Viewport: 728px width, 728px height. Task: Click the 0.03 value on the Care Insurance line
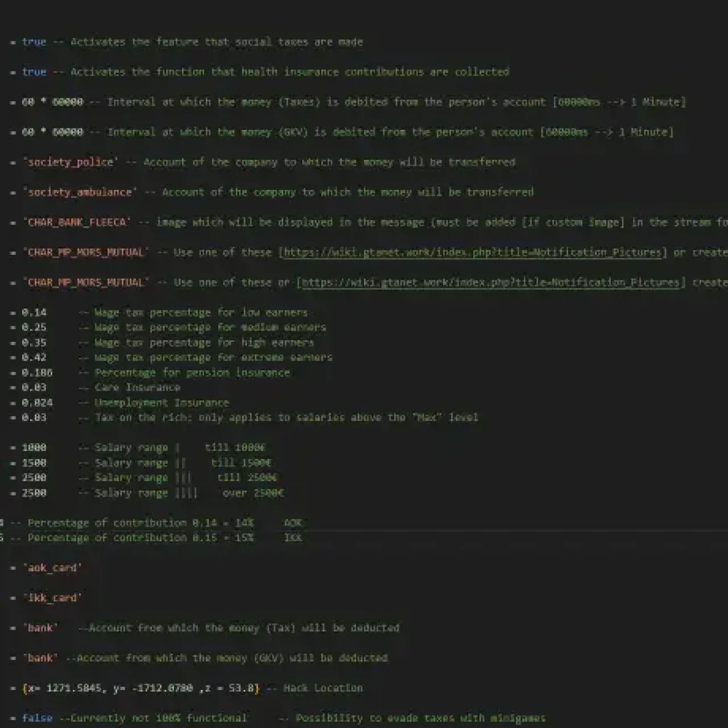34,387
